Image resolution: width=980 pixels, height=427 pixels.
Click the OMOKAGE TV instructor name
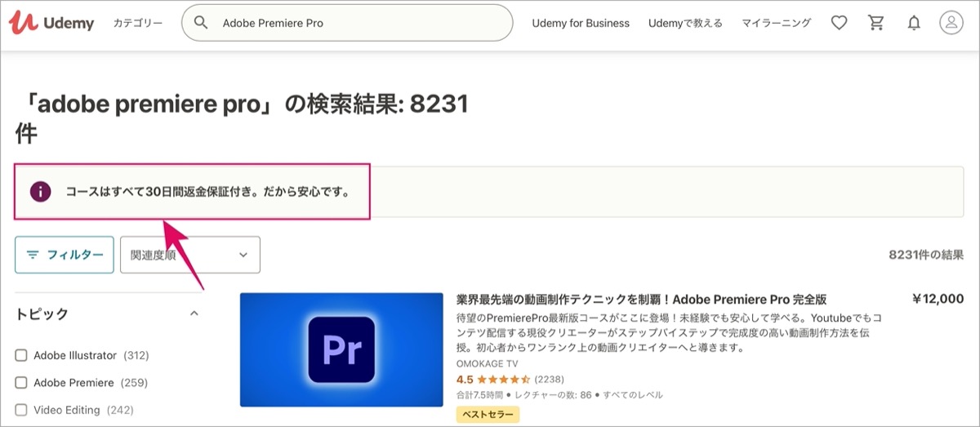tap(488, 363)
